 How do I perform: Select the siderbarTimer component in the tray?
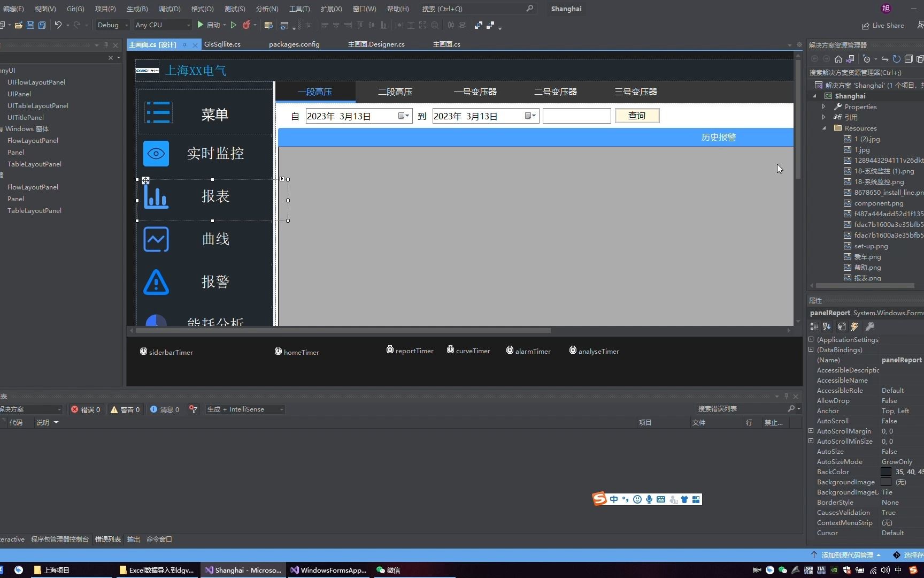[166, 352]
